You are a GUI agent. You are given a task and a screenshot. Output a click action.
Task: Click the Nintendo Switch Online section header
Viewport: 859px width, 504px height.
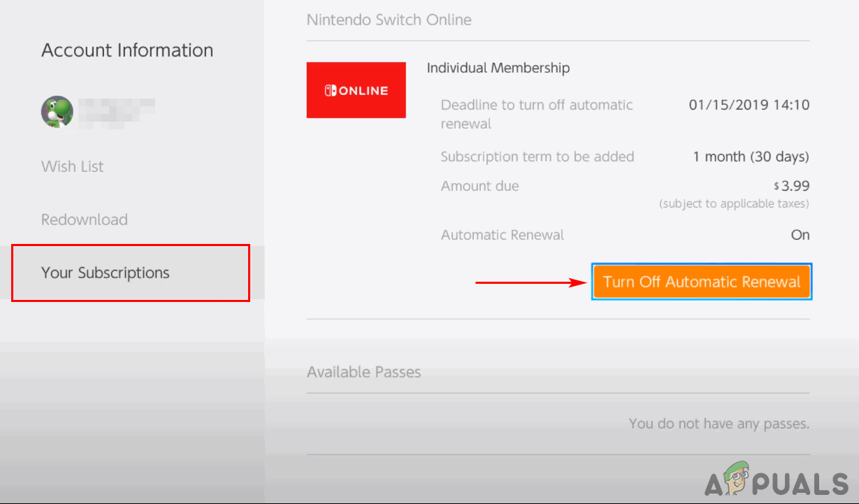pyautogui.click(x=389, y=20)
